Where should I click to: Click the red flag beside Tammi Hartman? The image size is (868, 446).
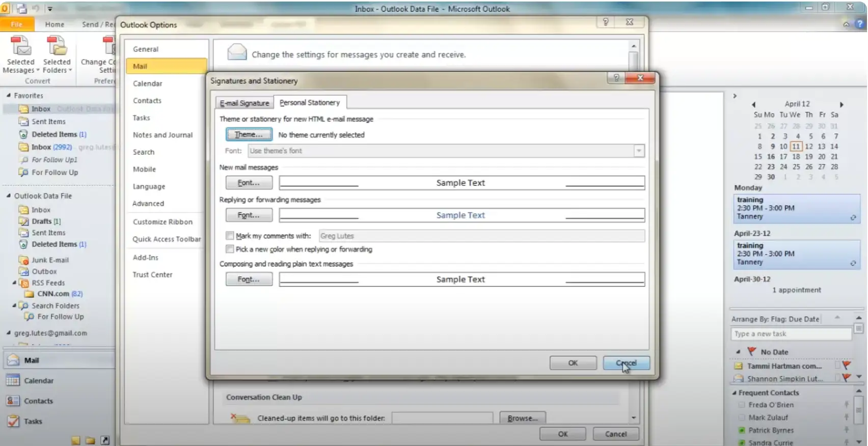tap(846, 366)
